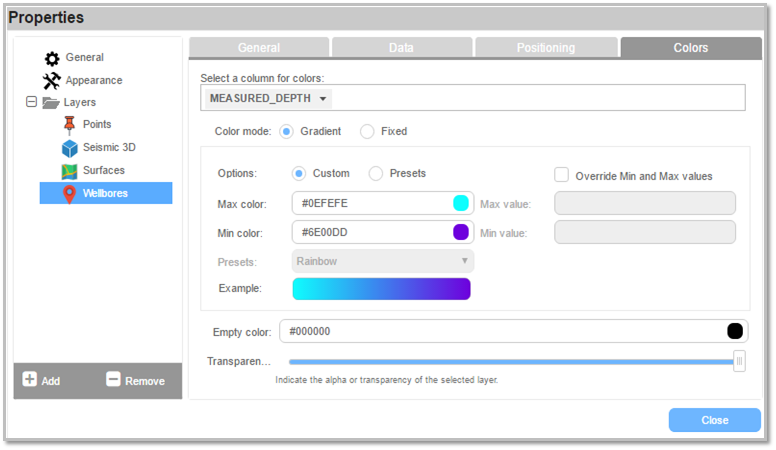
Task: Click the Surfaces map icon
Action: pyautogui.click(x=69, y=171)
